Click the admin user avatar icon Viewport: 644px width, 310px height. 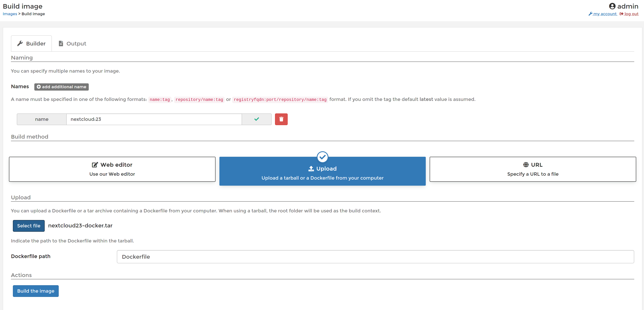[x=612, y=6]
